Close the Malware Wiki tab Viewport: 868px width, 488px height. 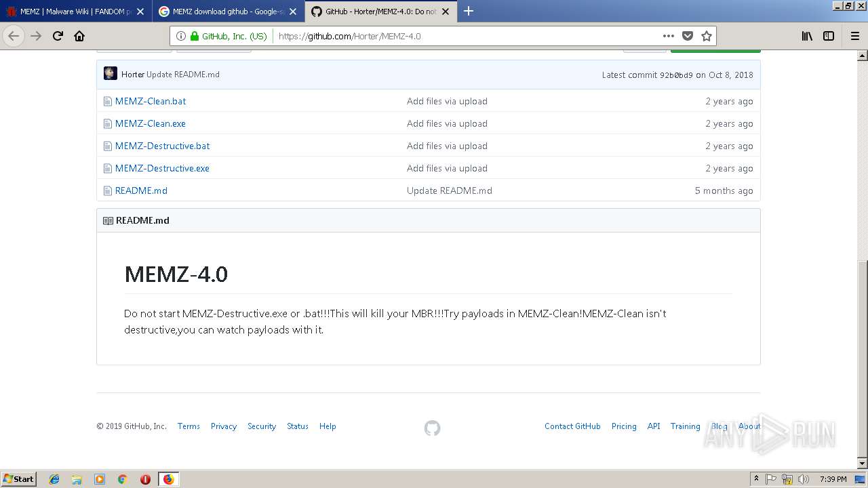click(x=140, y=12)
